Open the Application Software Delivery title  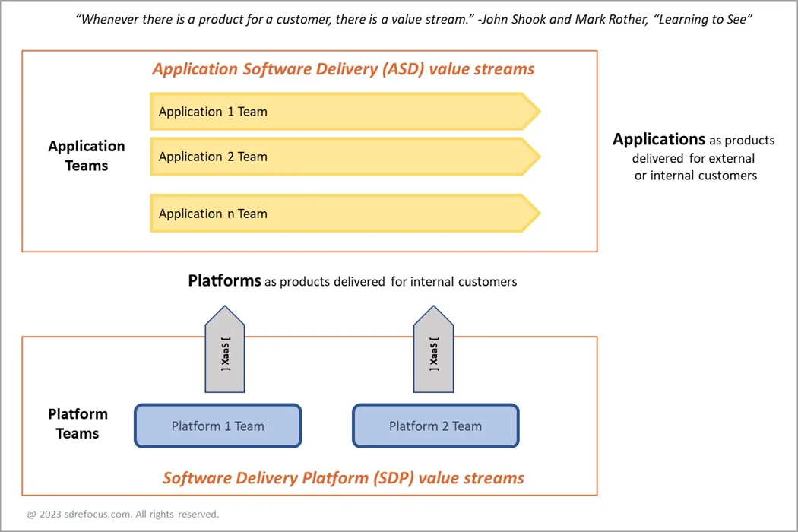pos(342,68)
